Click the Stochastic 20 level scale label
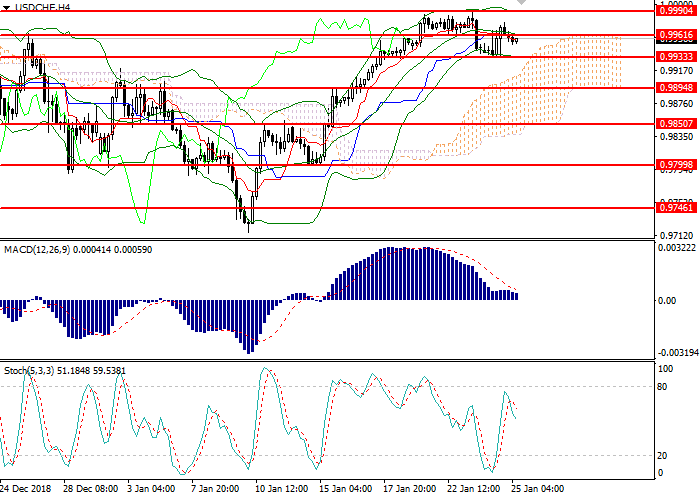Image resolution: width=700 pixels, height=500 pixels. coord(664,455)
